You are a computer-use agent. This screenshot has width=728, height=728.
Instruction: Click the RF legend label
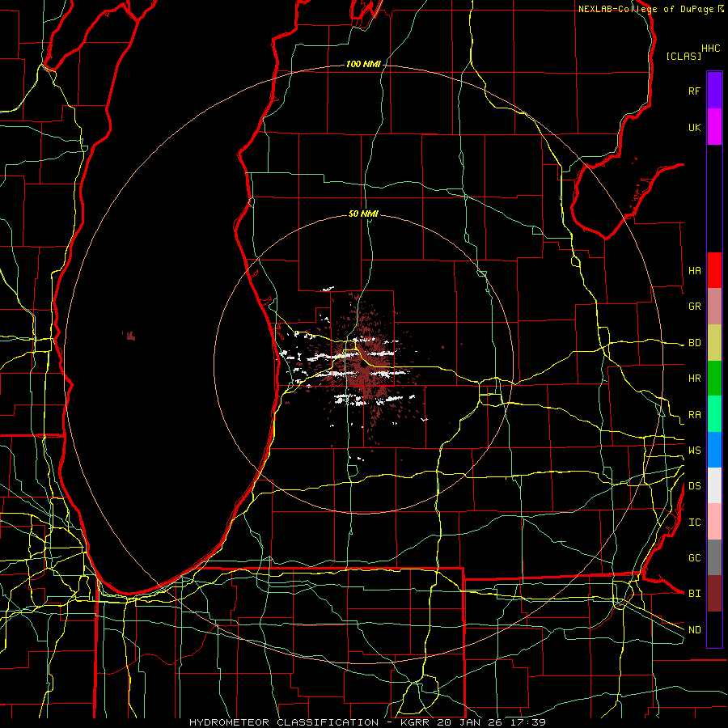695,91
